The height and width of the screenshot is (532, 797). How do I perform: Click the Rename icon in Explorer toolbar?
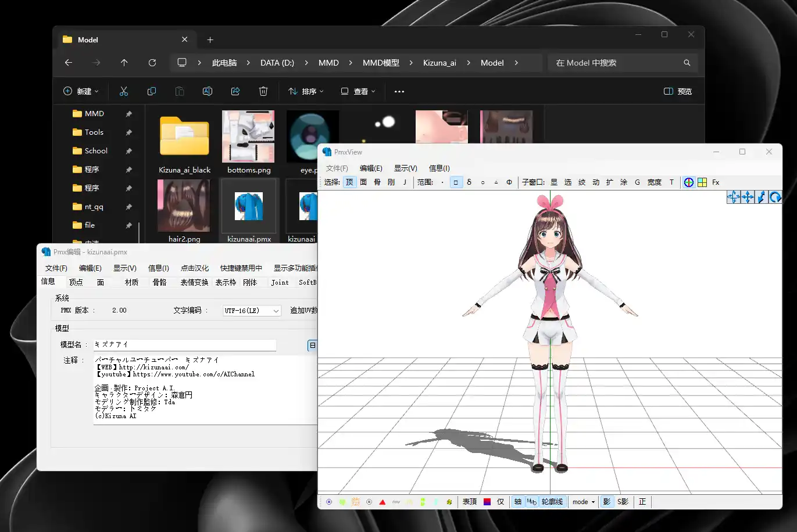click(208, 91)
